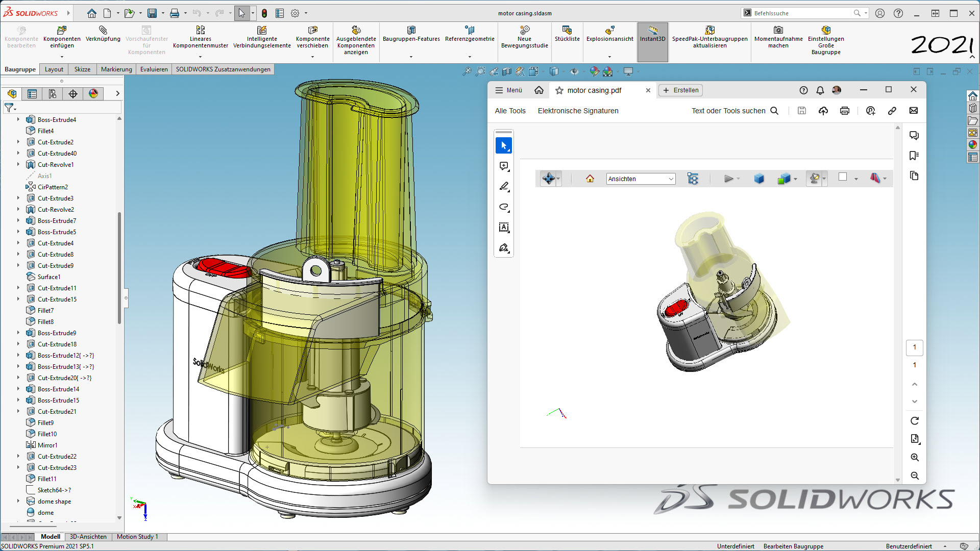Expand the manager tabs chevron arrow
The width and height of the screenshot is (980, 551).
(x=117, y=93)
